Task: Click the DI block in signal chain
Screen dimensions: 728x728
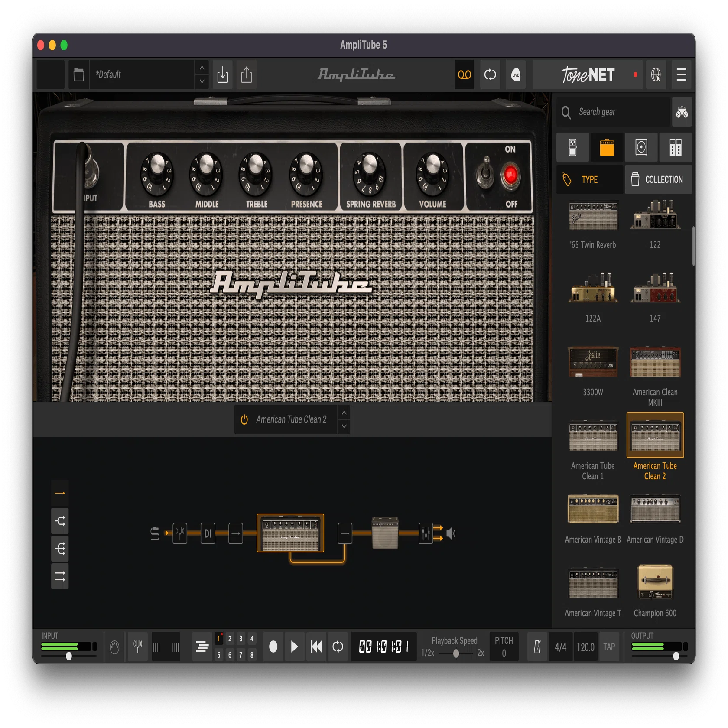Action: [x=208, y=533]
